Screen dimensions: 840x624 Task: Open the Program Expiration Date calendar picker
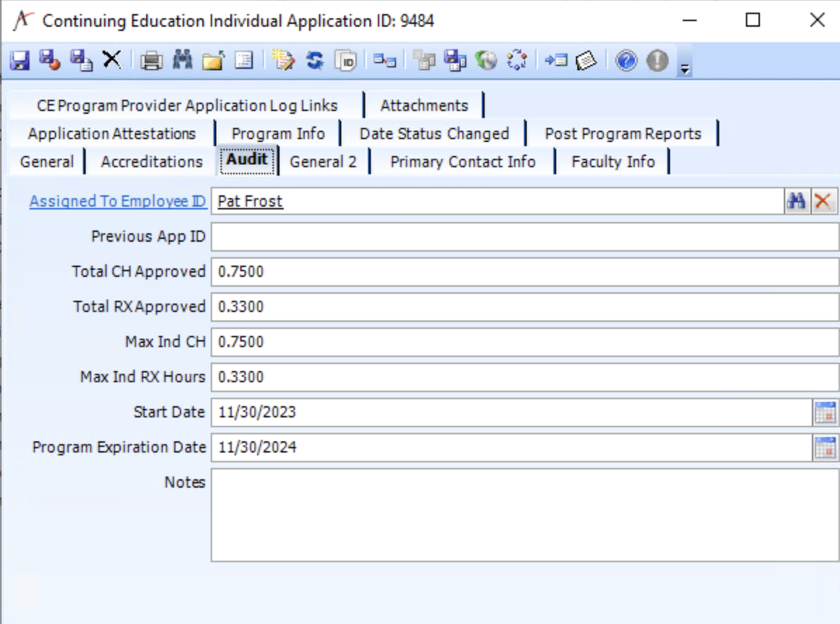click(x=826, y=448)
